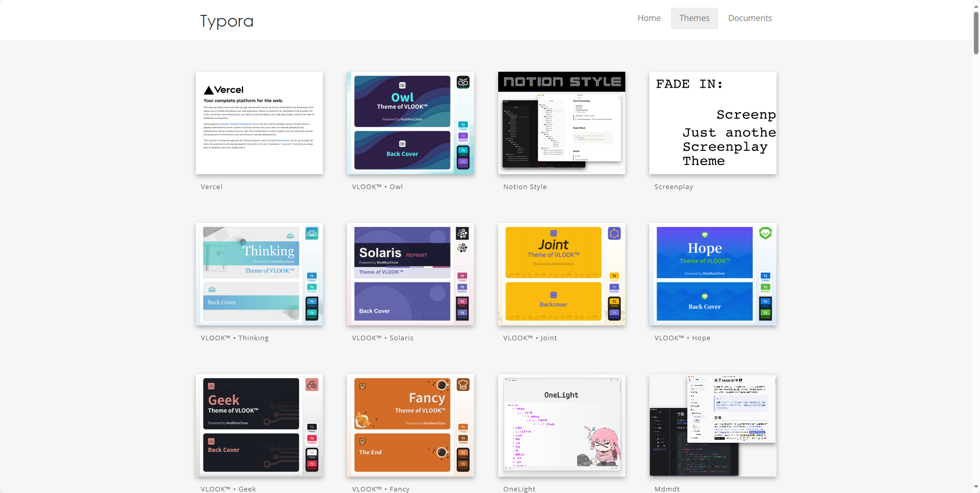Click the cloud icon on Geek theme
The image size is (980, 493).
(x=312, y=385)
